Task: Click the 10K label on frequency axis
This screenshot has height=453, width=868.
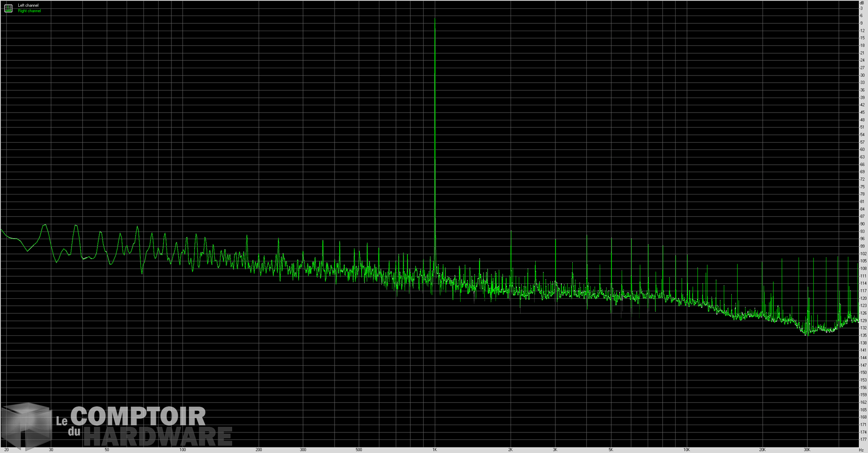Action: click(x=687, y=450)
